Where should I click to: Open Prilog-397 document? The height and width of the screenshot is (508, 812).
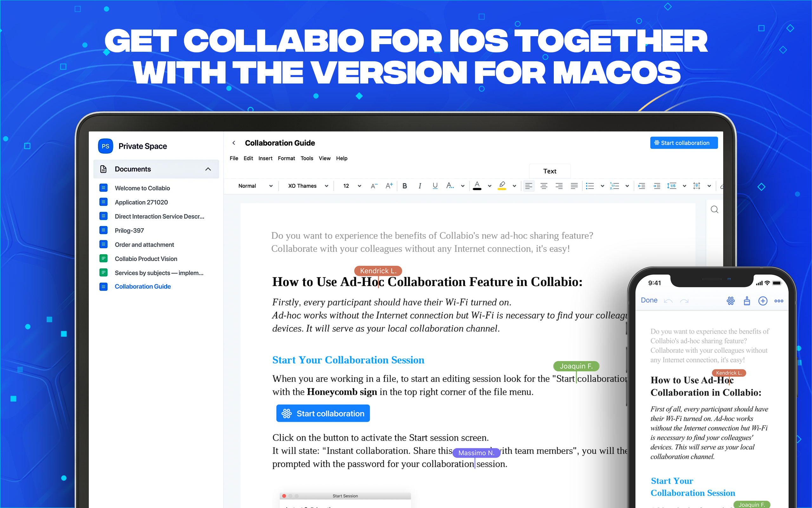(129, 231)
